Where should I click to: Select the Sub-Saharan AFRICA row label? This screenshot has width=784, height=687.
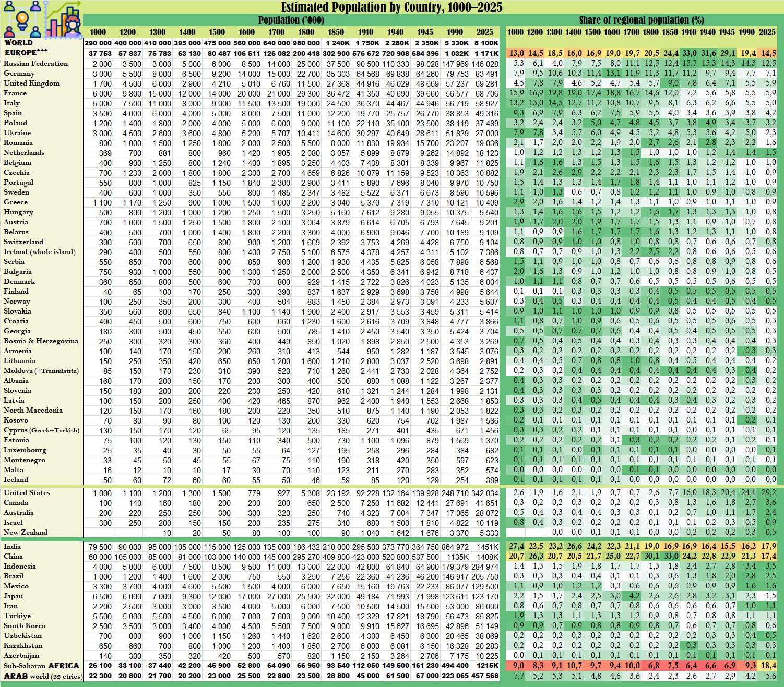point(41,666)
